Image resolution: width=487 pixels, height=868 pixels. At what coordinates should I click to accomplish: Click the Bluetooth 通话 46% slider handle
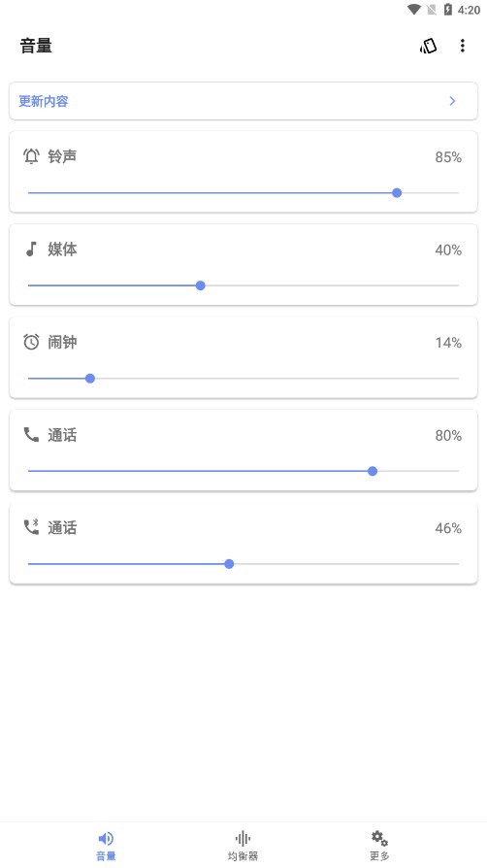(229, 564)
